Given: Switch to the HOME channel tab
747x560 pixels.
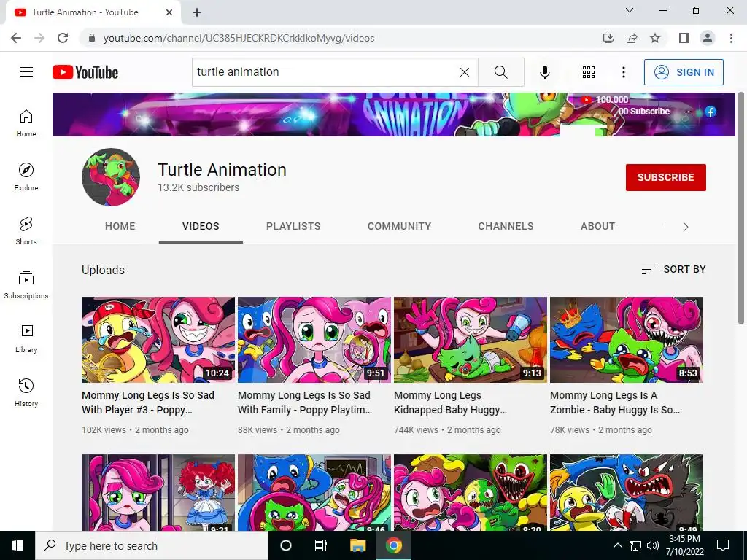Looking at the screenshot, I should pos(120,226).
